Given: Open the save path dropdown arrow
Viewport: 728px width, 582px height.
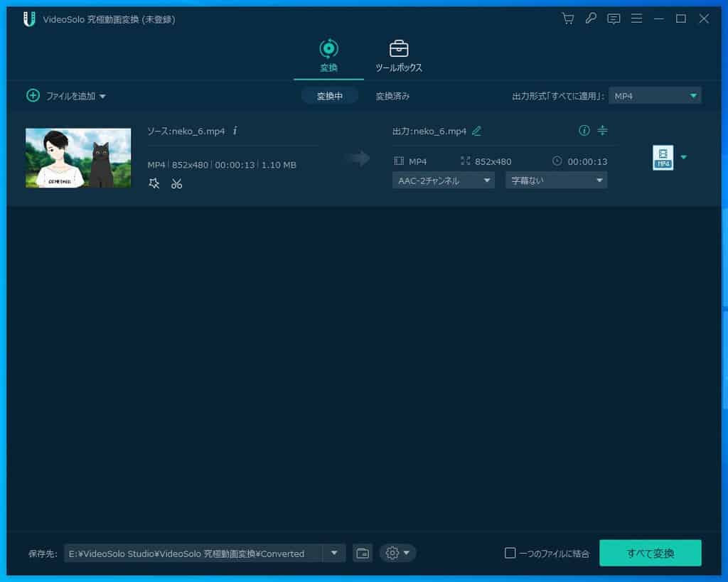Looking at the screenshot, I should pos(334,553).
